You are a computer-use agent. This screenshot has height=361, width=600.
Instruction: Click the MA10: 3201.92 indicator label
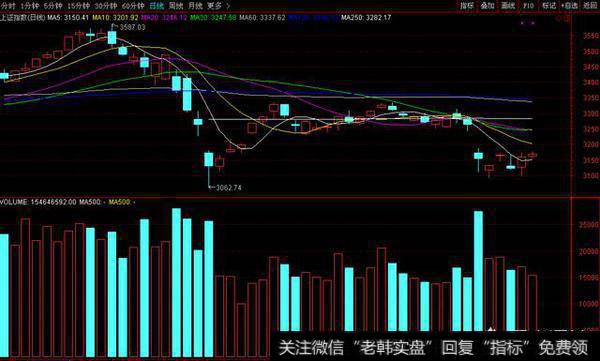pyautogui.click(x=115, y=18)
